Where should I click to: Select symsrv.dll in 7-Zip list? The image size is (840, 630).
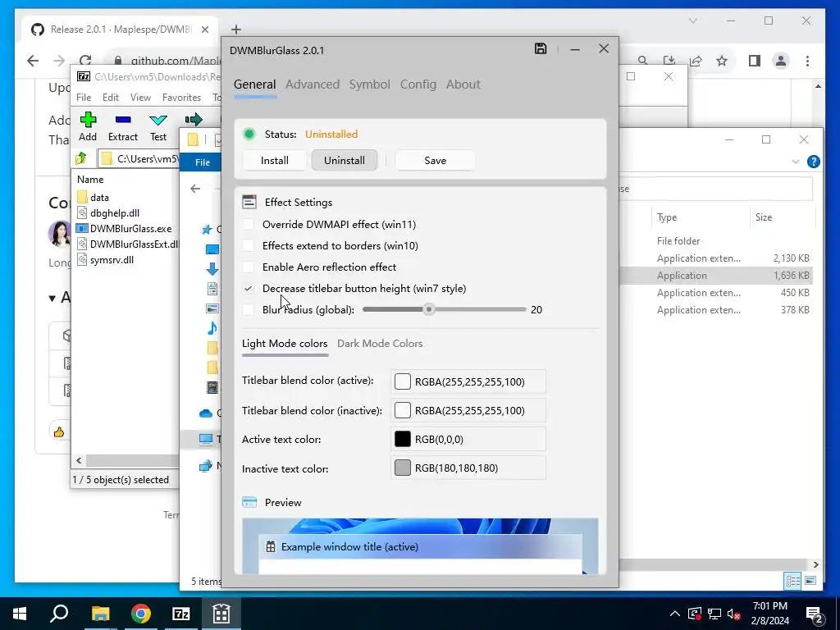pyautogui.click(x=112, y=260)
